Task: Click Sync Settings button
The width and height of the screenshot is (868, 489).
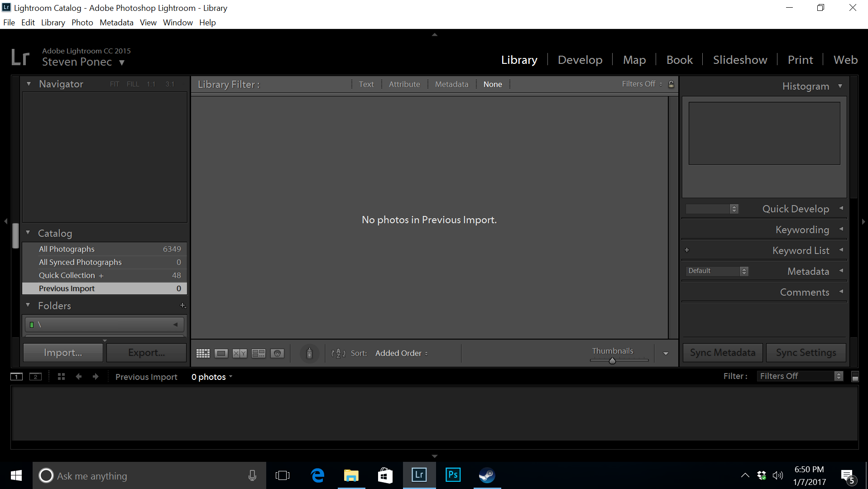Action: (x=806, y=353)
